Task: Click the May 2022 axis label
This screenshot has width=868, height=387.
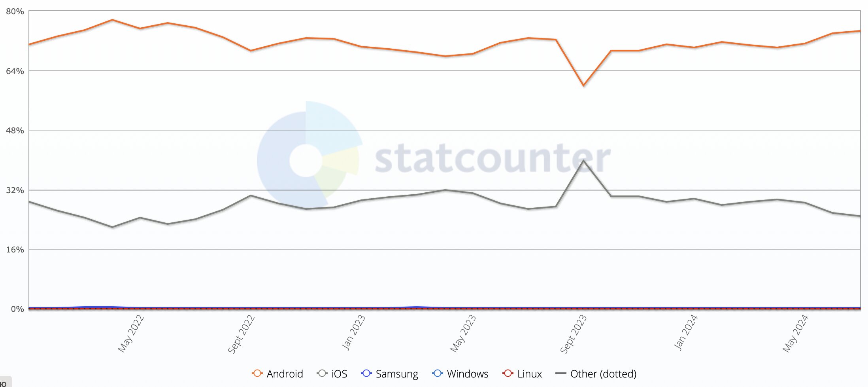Action: (131, 334)
